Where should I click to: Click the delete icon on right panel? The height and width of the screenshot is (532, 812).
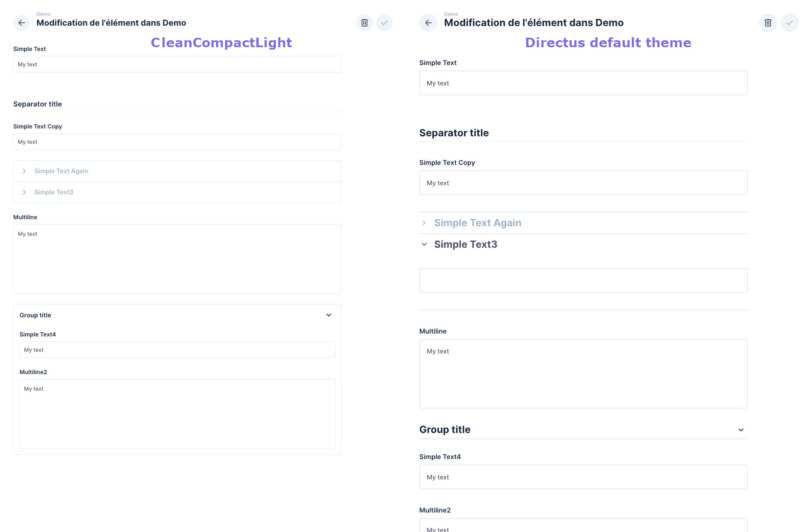point(768,22)
